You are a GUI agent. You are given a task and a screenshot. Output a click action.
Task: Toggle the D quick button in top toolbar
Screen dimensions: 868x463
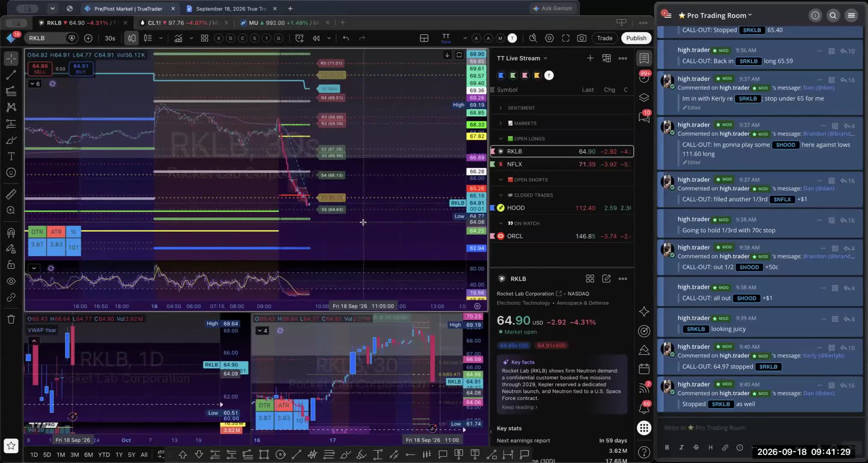pos(230,38)
